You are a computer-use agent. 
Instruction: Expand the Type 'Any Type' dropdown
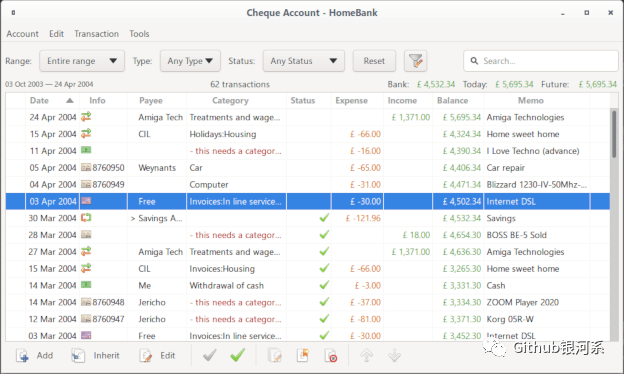(x=190, y=61)
